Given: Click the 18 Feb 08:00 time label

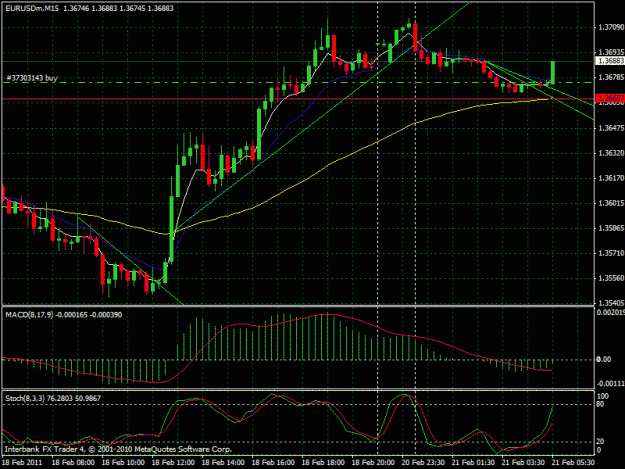Looking at the screenshot, I should pyautogui.click(x=73, y=462).
